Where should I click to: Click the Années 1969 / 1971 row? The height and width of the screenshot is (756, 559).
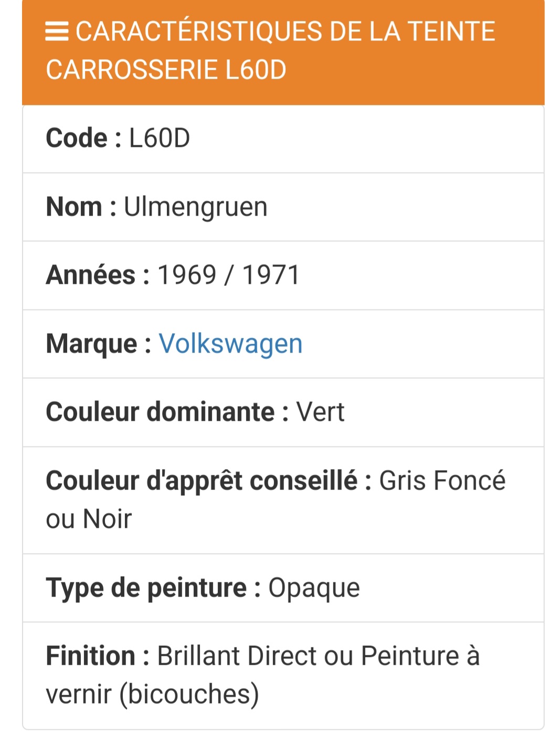[283, 275]
